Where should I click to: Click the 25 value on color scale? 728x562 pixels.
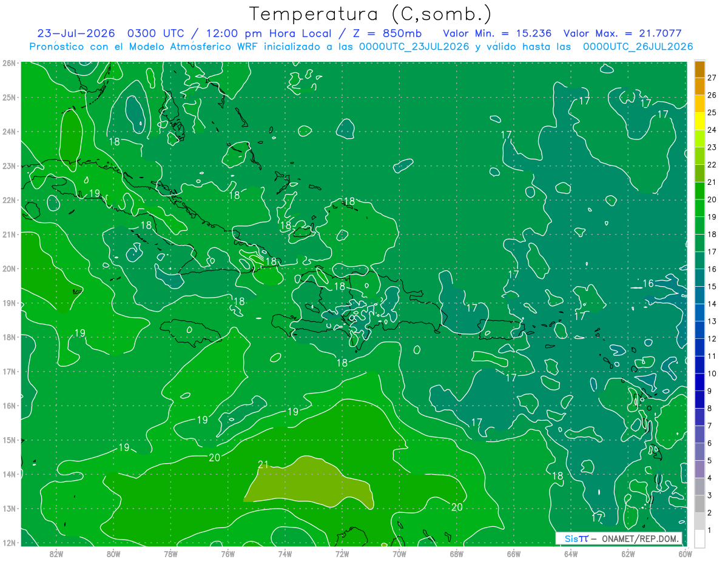point(712,112)
